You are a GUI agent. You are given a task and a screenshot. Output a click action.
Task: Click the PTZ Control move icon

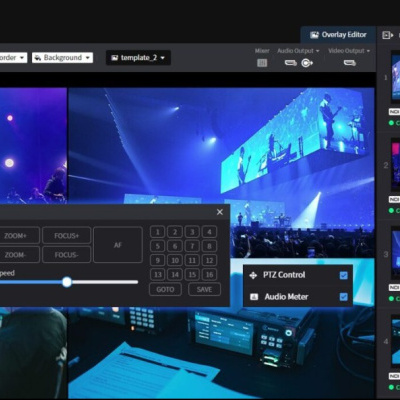click(x=253, y=275)
